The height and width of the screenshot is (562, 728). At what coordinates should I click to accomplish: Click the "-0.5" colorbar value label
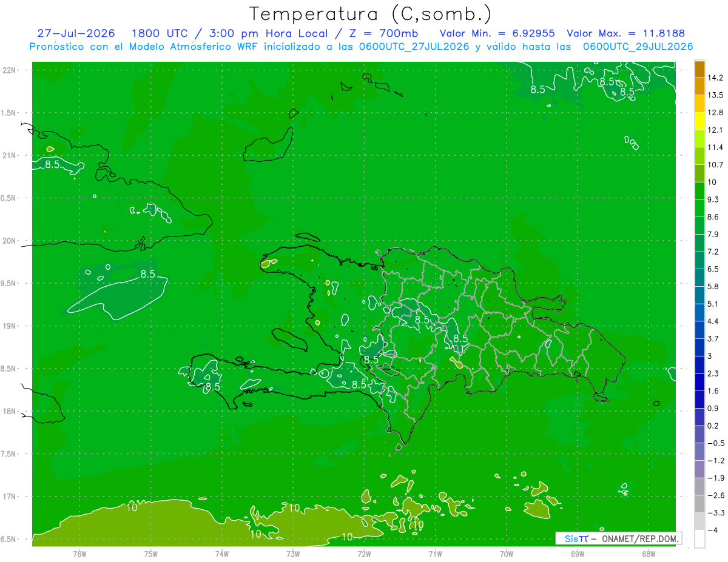[715, 443]
